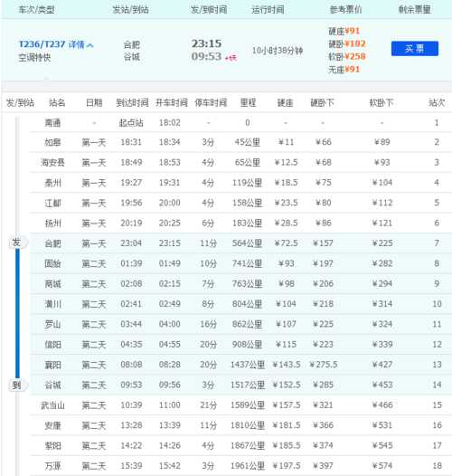Select the 合肥 station name in the table
Screen dimensions: 452x476
pyautogui.click(x=52, y=243)
